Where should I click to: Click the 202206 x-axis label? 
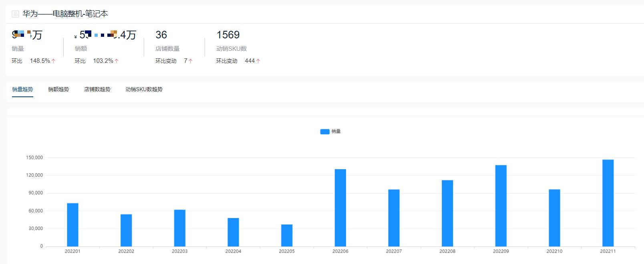tap(340, 251)
